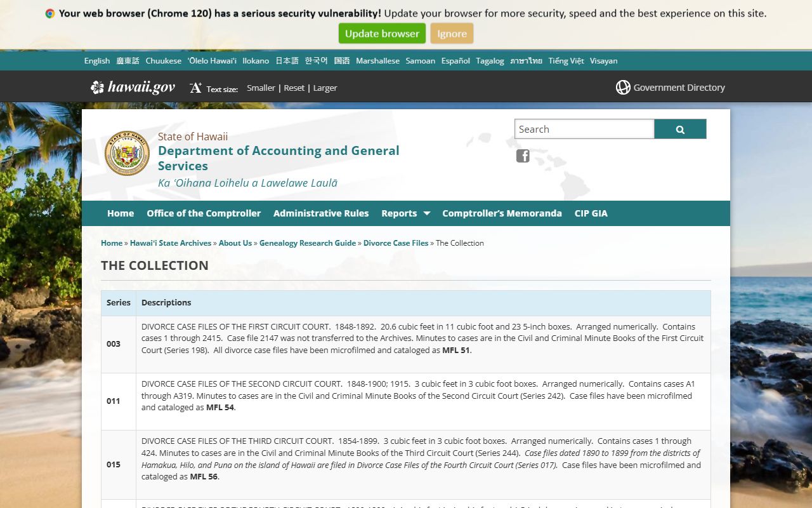Click the magnifying glass search button

[680, 129]
